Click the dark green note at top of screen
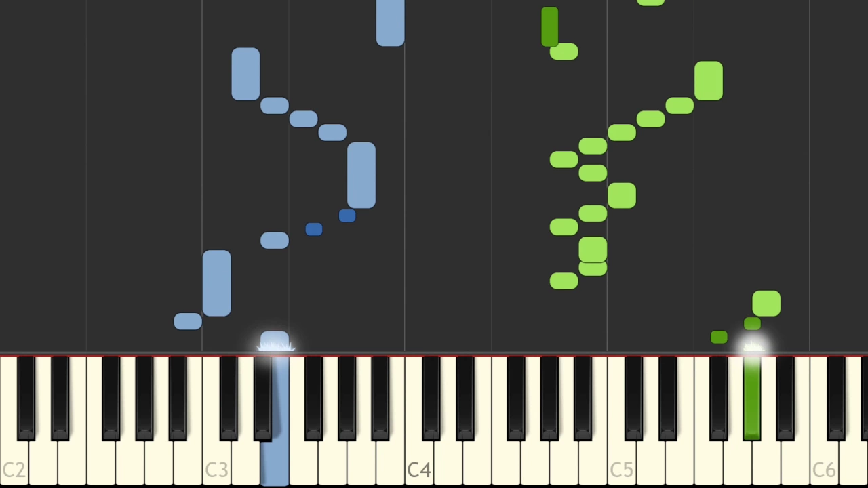The width and height of the screenshot is (868, 488). click(550, 26)
